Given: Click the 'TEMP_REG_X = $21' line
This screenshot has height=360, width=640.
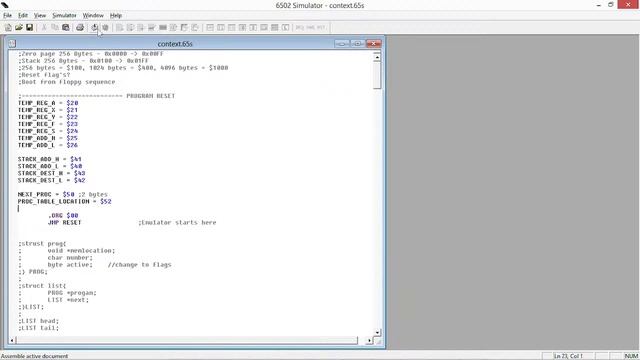Looking at the screenshot, I should (48, 110).
